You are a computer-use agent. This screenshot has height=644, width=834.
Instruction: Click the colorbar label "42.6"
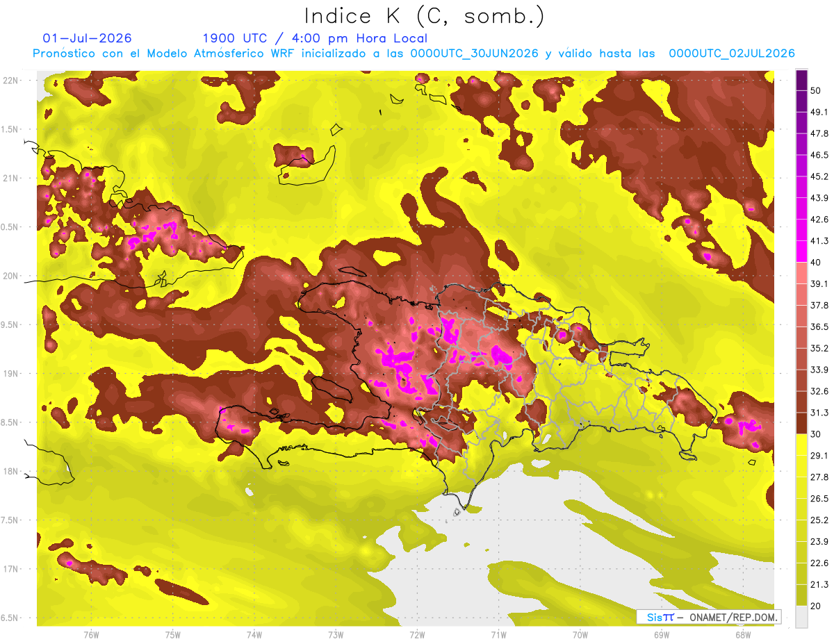point(819,220)
